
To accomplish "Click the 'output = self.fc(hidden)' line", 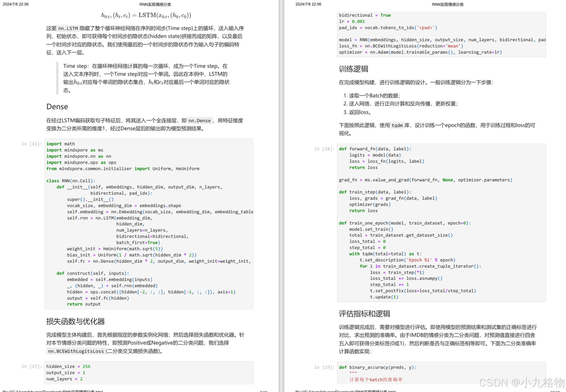I will pos(98,298).
